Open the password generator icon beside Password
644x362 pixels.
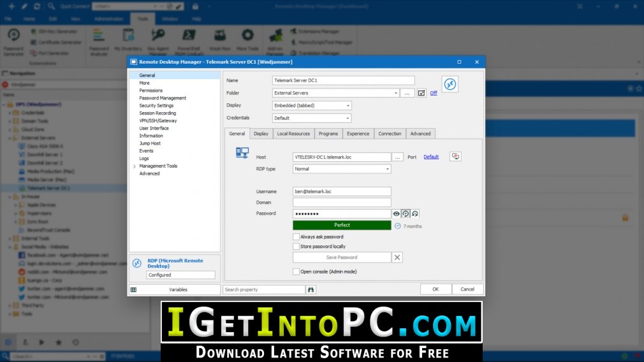(x=406, y=214)
